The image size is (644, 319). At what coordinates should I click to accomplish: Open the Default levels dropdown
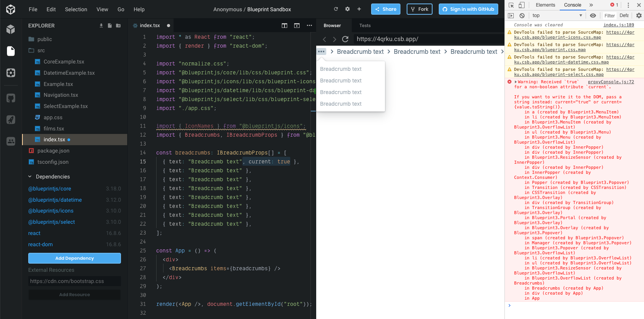pyautogui.click(x=624, y=15)
